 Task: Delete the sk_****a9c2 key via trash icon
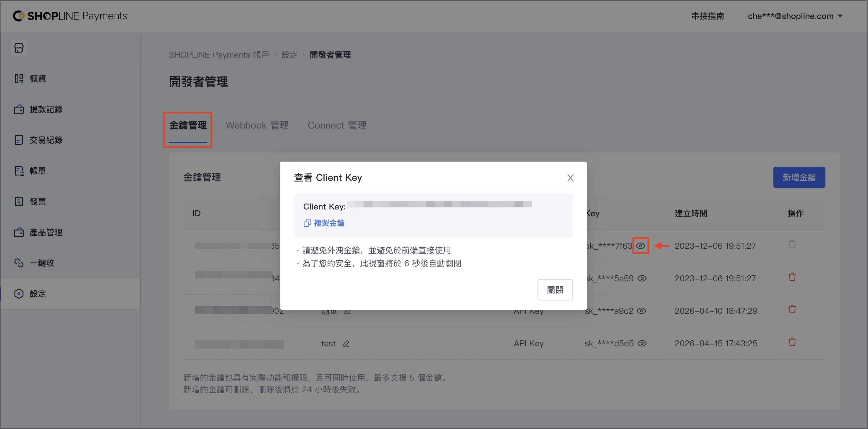(x=792, y=309)
